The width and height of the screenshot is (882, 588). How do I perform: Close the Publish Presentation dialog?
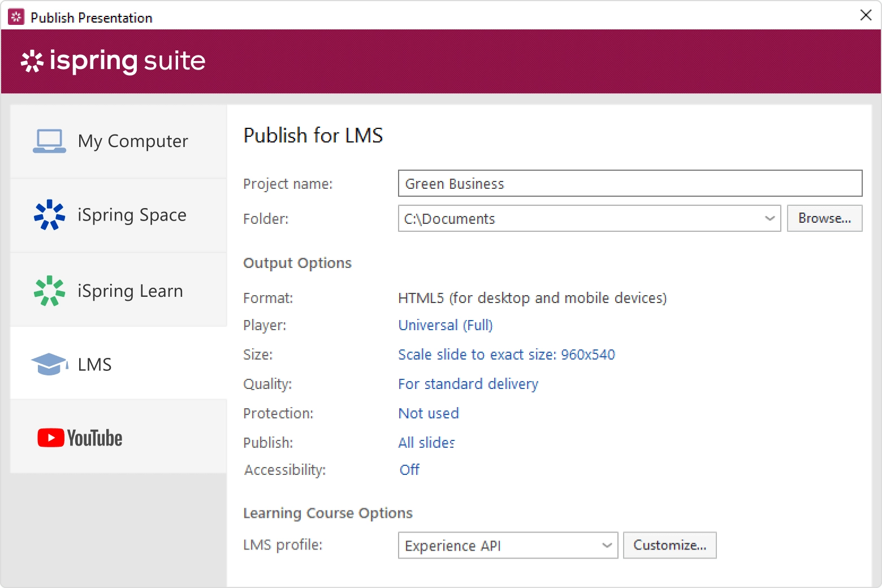coord(866,15)
